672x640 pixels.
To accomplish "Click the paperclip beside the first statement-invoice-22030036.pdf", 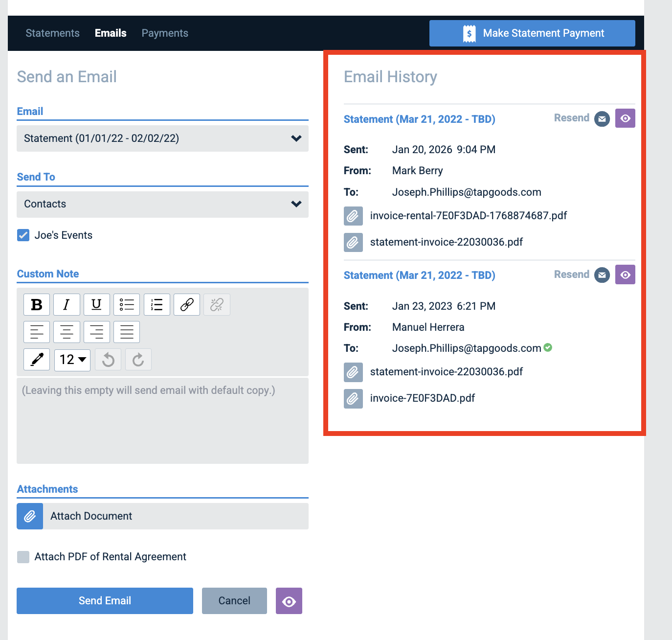I will click(353, 242).
